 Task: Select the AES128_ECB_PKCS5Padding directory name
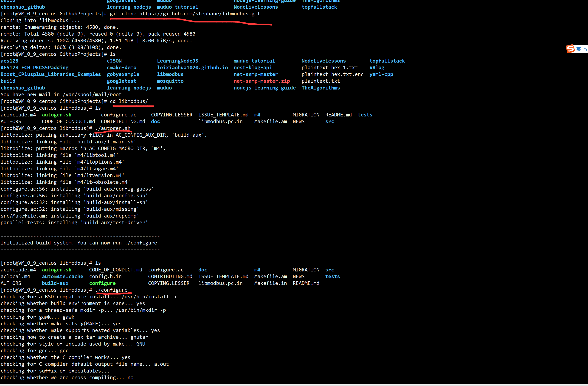[35, 68]
